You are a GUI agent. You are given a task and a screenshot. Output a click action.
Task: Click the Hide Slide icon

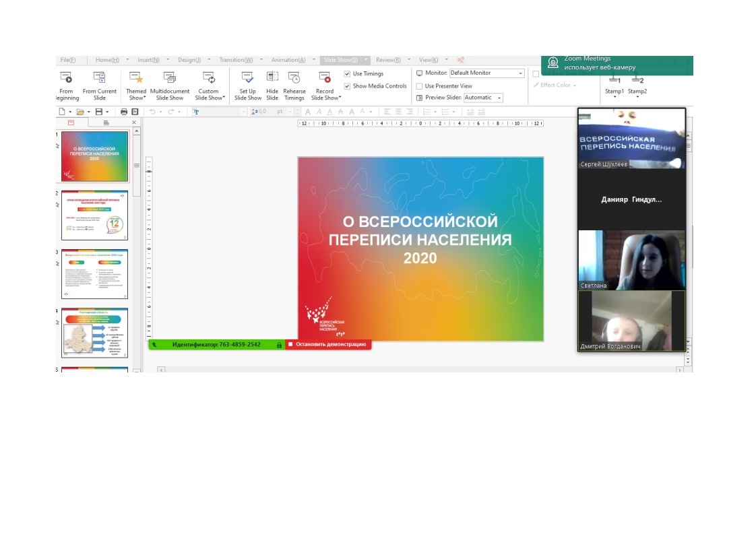pyautogui.click(x=272, y=86)
